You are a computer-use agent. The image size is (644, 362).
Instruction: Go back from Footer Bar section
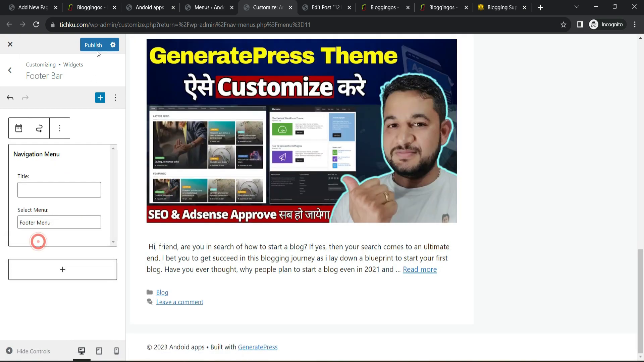pyautogui.click(x=10, y=70)
